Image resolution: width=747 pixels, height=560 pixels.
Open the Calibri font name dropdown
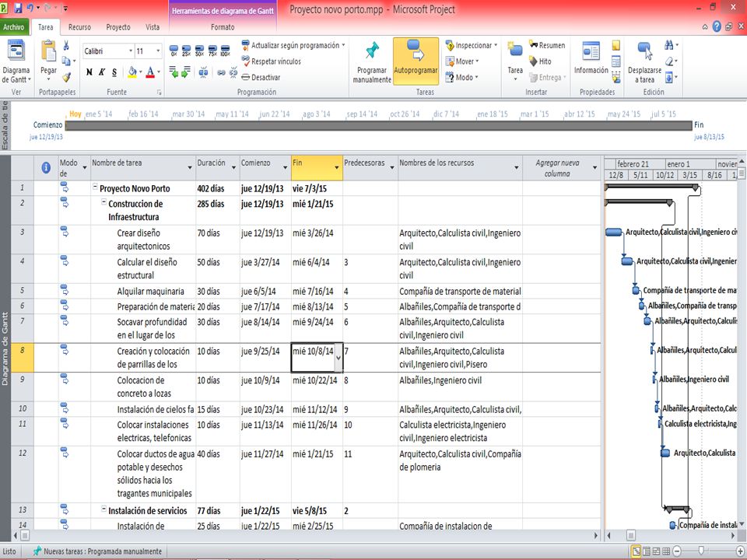(131, 51)
